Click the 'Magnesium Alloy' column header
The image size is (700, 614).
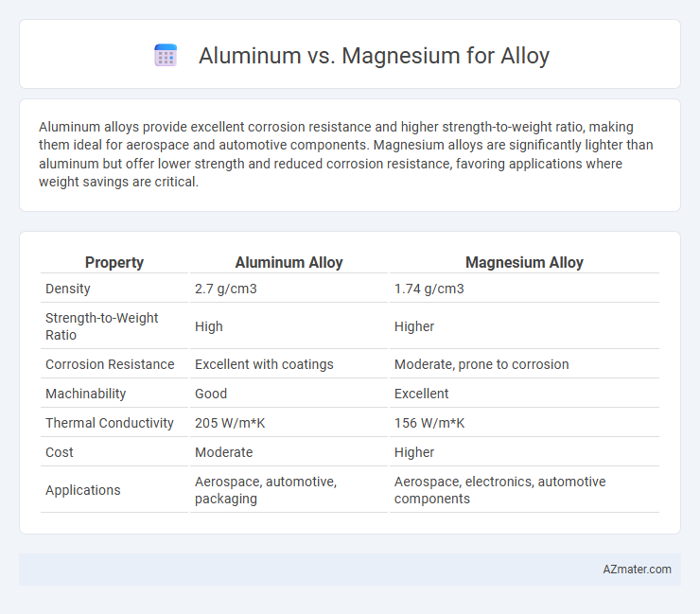[x=524, y=262]
